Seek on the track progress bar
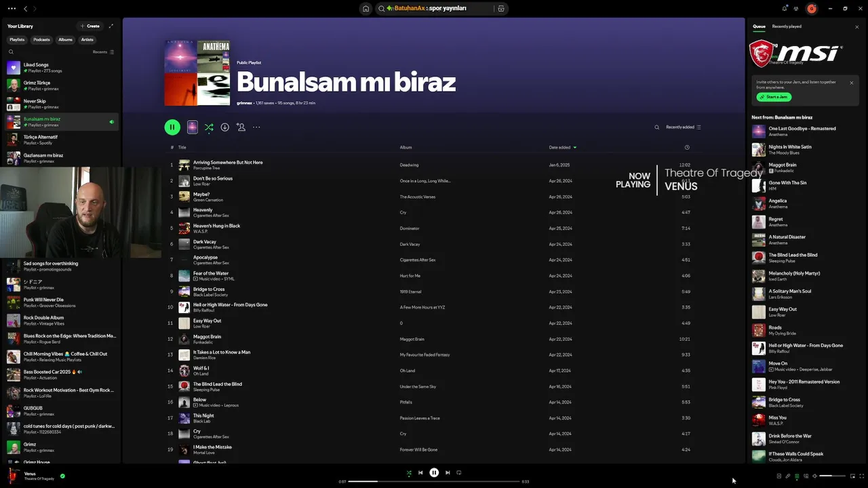The image size is (868, 488). (x=434, y=481)
